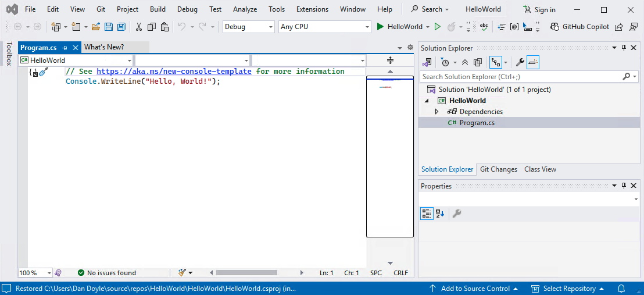Click the Share icon beside GitHub Copilot
This screenshot has width=644, height=295.
coord(618,27)
